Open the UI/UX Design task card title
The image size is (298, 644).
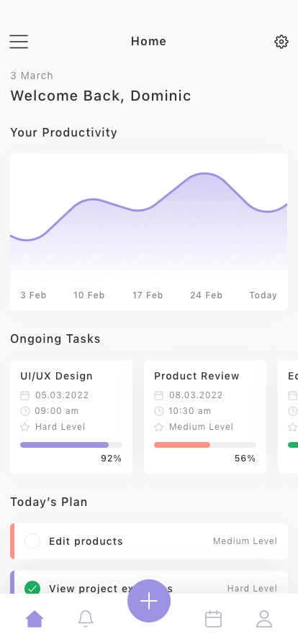[x=56, y=376]
